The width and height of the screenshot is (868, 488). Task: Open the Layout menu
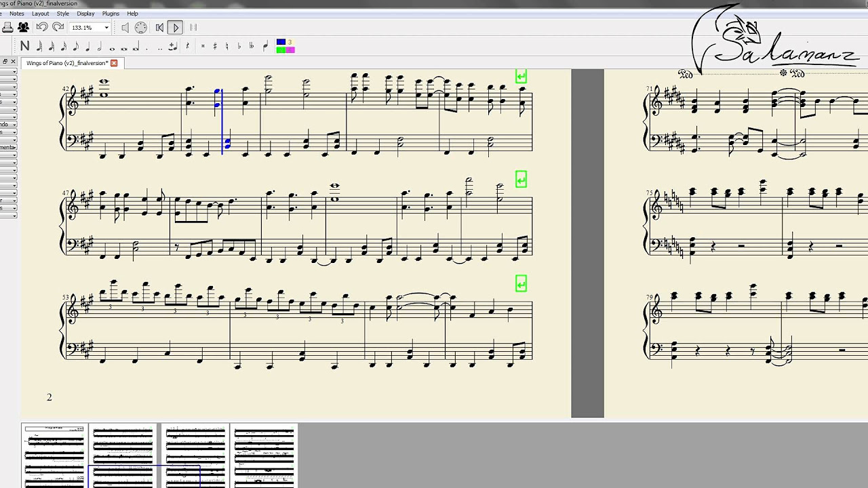(x=40, y=14)
